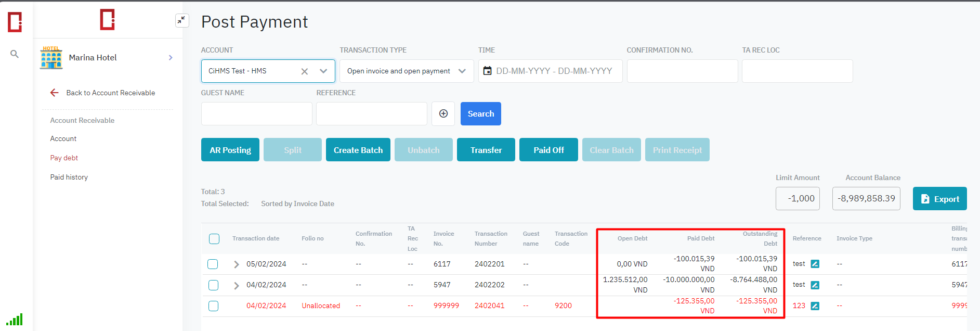Select the 05/02/2024 transaction row checkbox
This screenshot has width=980, height=331.
[213, 264]
